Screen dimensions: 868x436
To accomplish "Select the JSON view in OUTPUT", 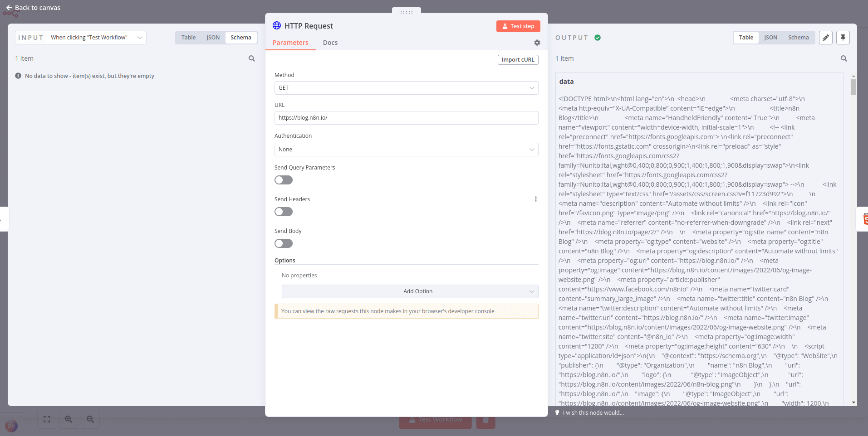I will pos(770,37).
